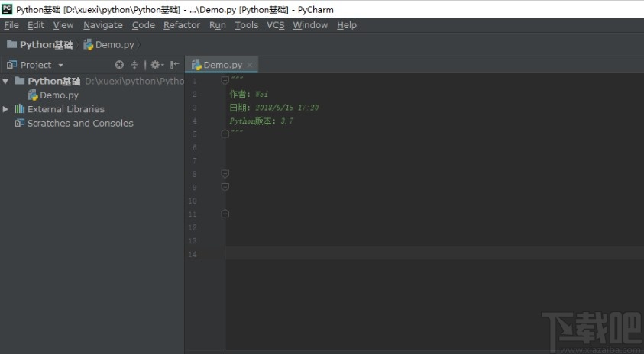Click the highlighted current line 14
The width and height of the screenshot is (644, 354).
pos(435,253)
